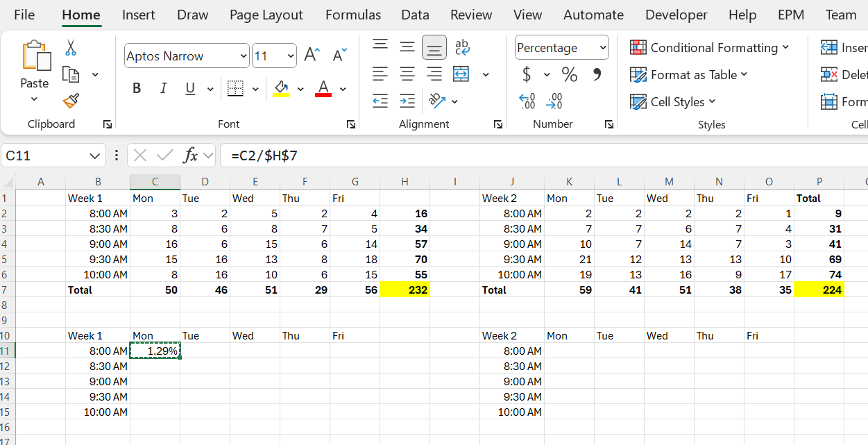
Task: Align text left in the cell
Action: pos(380,74)
